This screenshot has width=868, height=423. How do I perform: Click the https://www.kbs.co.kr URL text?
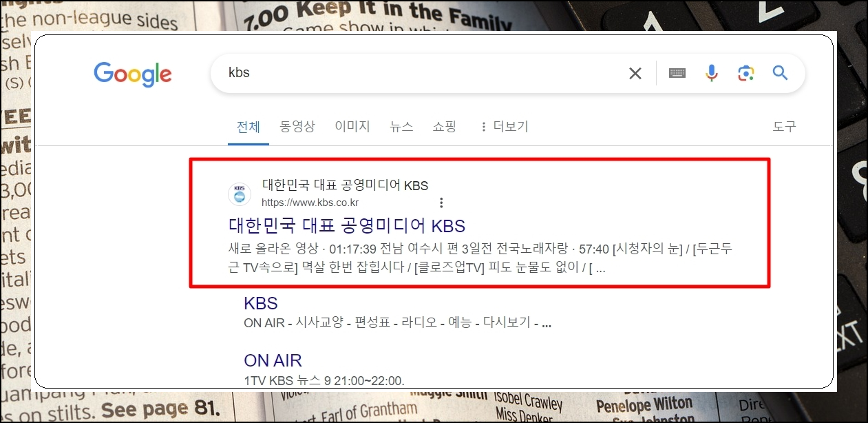tap(310, 203)
